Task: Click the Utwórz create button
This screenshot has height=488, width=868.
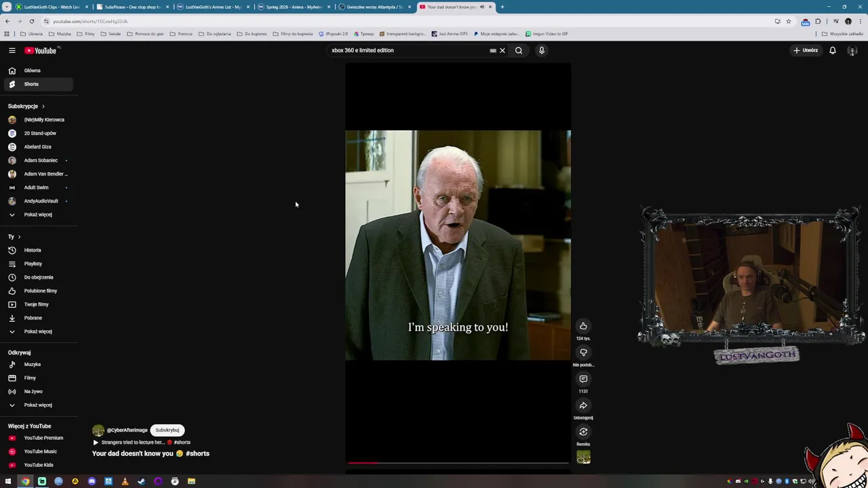Action: point(806,50)
